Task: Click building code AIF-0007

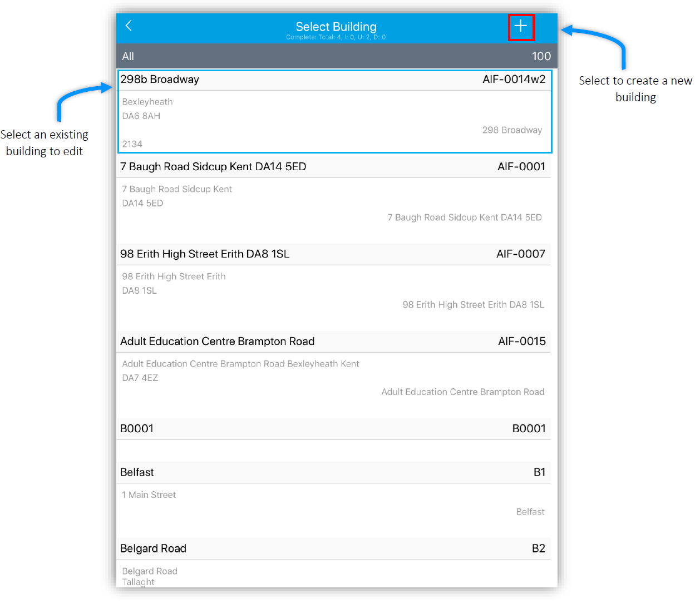Action: pyautogui.click(x=520, y=254)
